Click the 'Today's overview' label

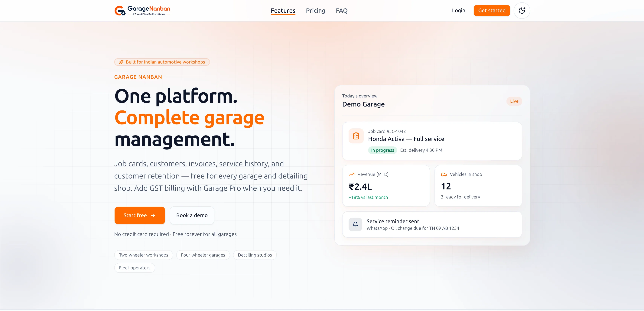click(x=359, y=96)
